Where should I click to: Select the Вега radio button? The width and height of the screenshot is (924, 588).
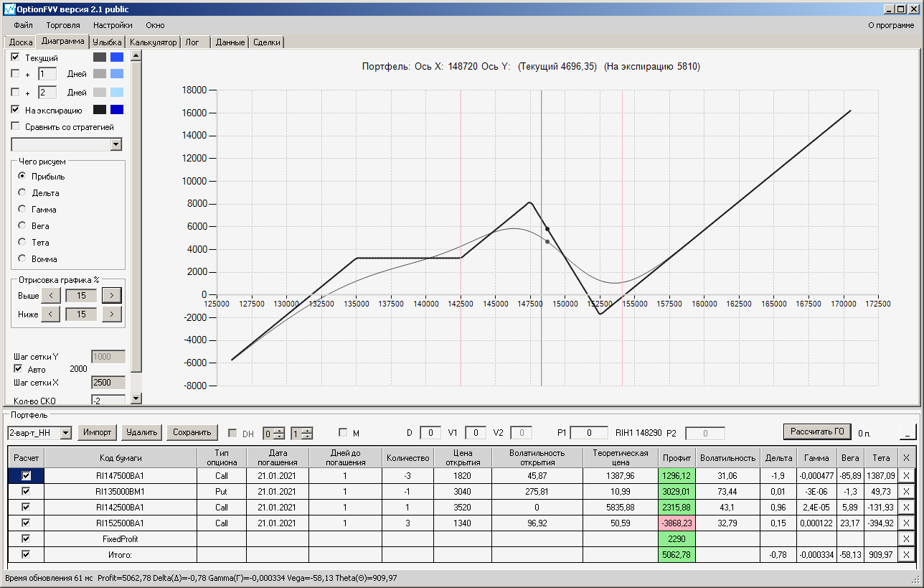[22, 225]
